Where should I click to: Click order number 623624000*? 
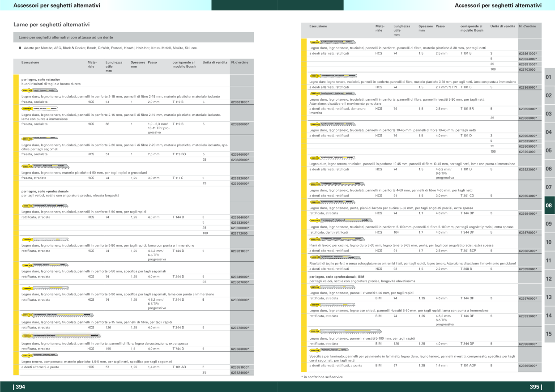point(239,372)
